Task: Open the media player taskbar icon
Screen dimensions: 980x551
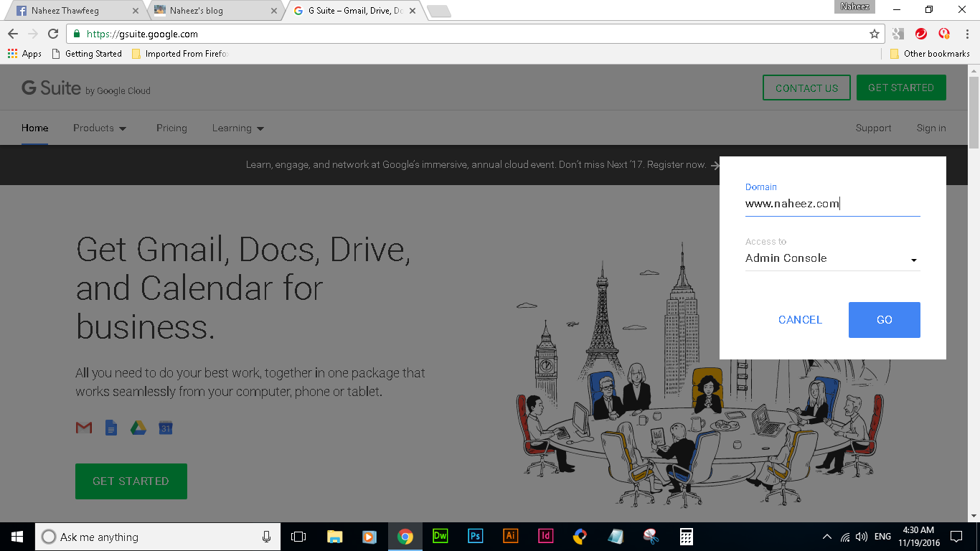Action: tap(369, 537)
